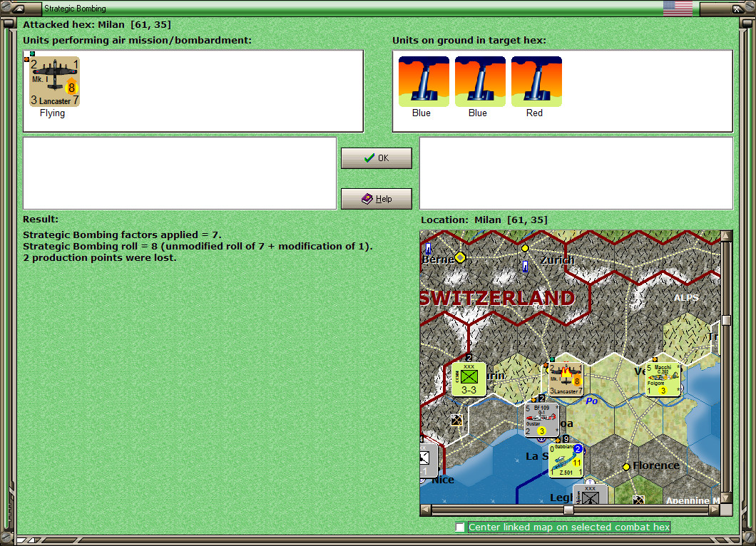Open the Help button

377,199
